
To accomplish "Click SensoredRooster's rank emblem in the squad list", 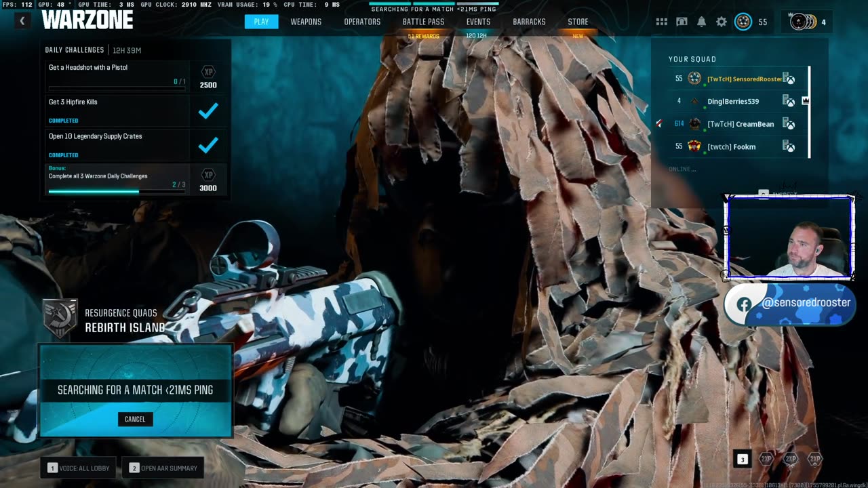I will pyautogui.click(x=694, y=79).
